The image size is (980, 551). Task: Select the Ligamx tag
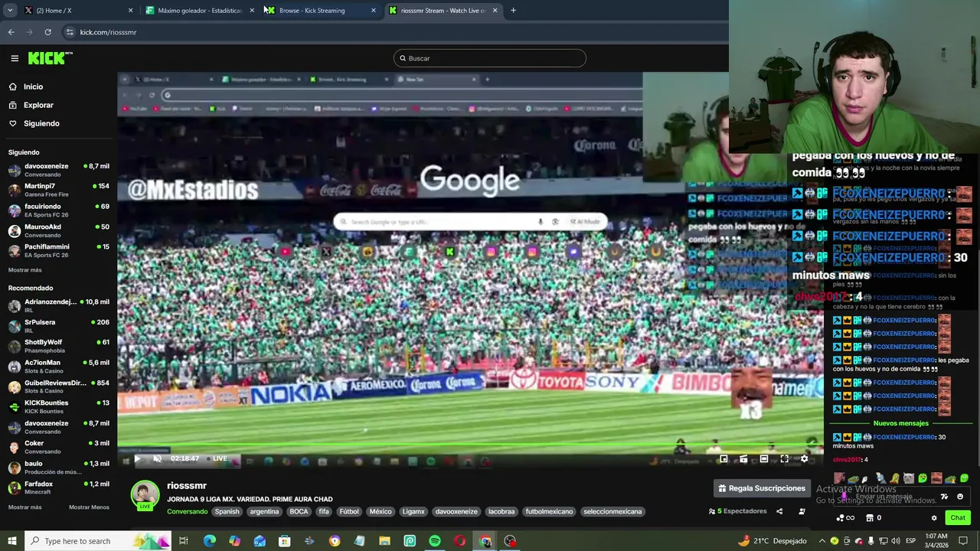[413, 511]
